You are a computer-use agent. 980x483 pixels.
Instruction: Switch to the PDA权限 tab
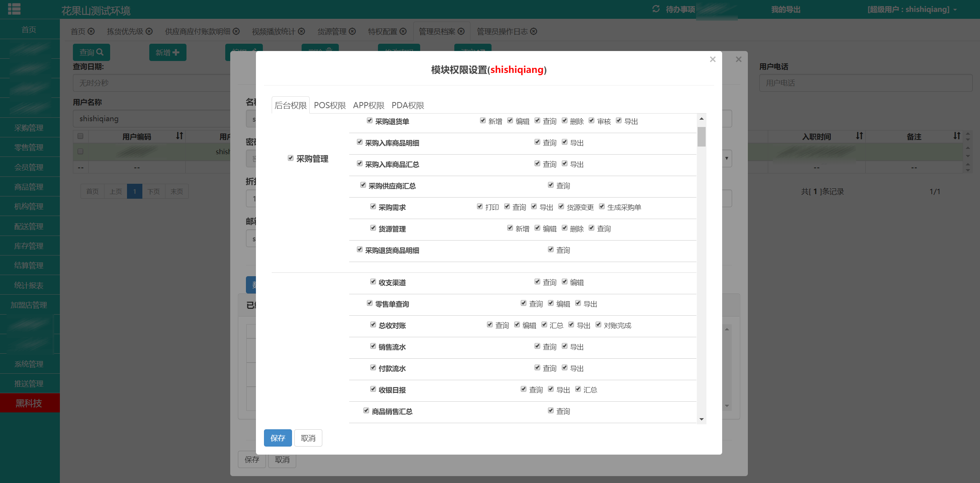pyautogui.click(x=408, y=105)
